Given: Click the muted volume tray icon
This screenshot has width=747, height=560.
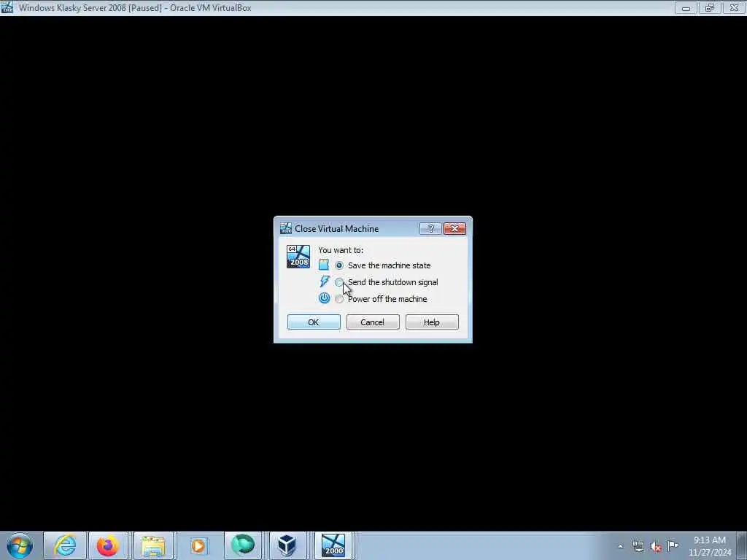Looking at the screenshot, I should tap(656, 547).
